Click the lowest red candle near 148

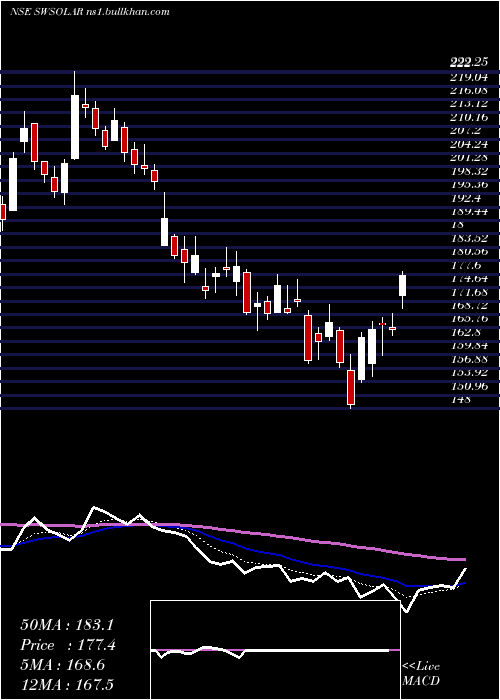351,387
